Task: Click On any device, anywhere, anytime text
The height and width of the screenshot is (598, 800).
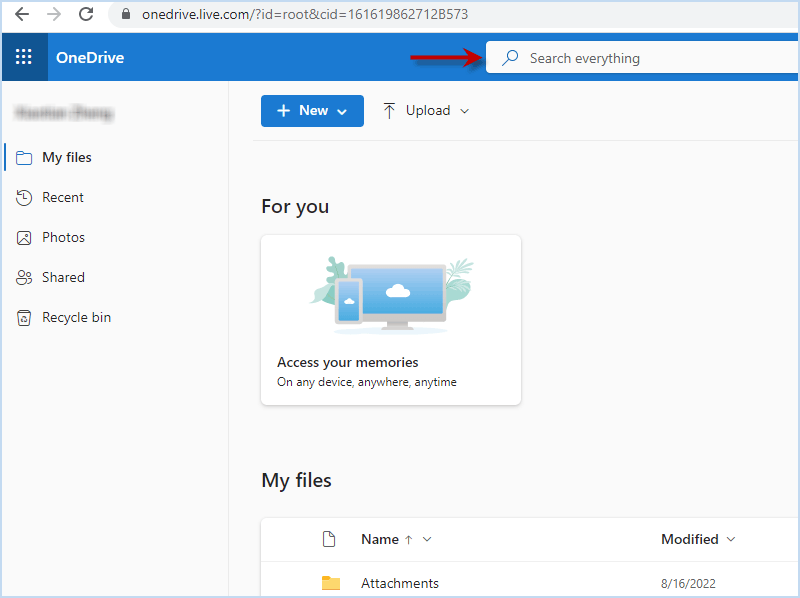Action: point(367,382)
